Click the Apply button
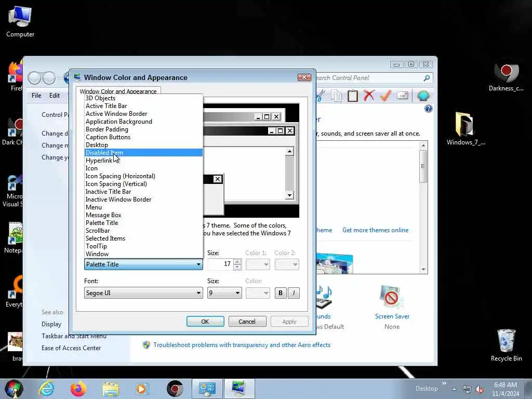 [289, 321]
